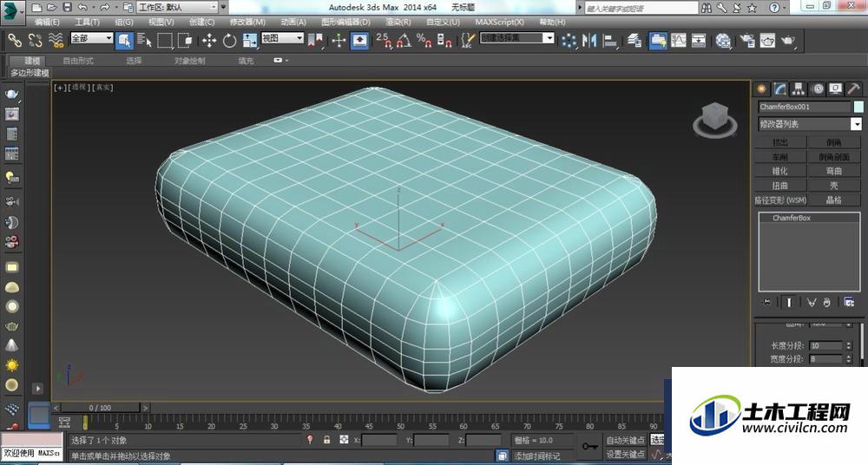Open the MAXScript(X) menu
The image size is (868, 465).
pos(500,23)
